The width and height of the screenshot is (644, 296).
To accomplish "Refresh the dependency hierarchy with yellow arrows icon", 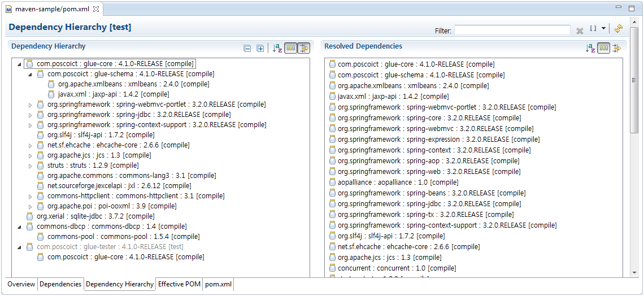I will [x=619, y=28].
